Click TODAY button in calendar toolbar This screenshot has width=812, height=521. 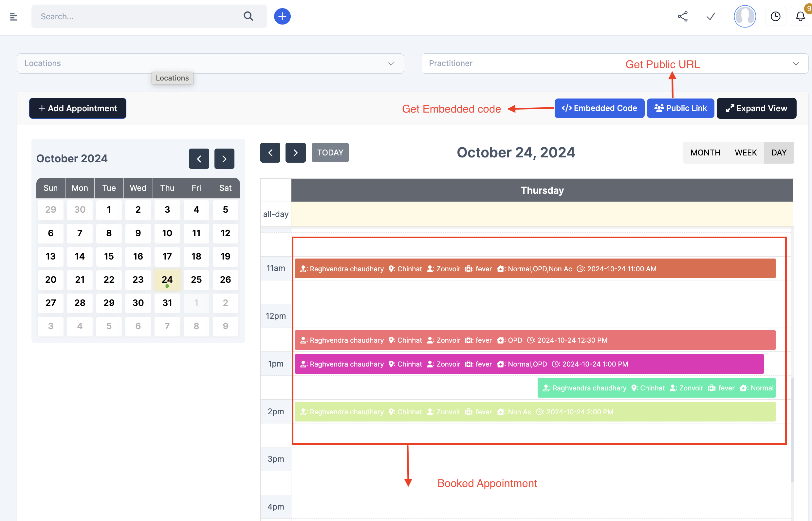(x=330, y=152)
